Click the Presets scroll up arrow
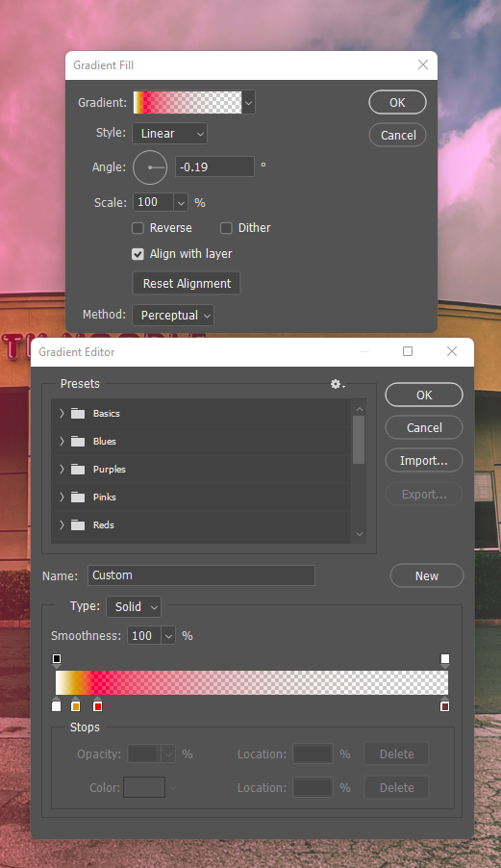The height and width of the screenshot is (868, 501). [x=360, y=409]
